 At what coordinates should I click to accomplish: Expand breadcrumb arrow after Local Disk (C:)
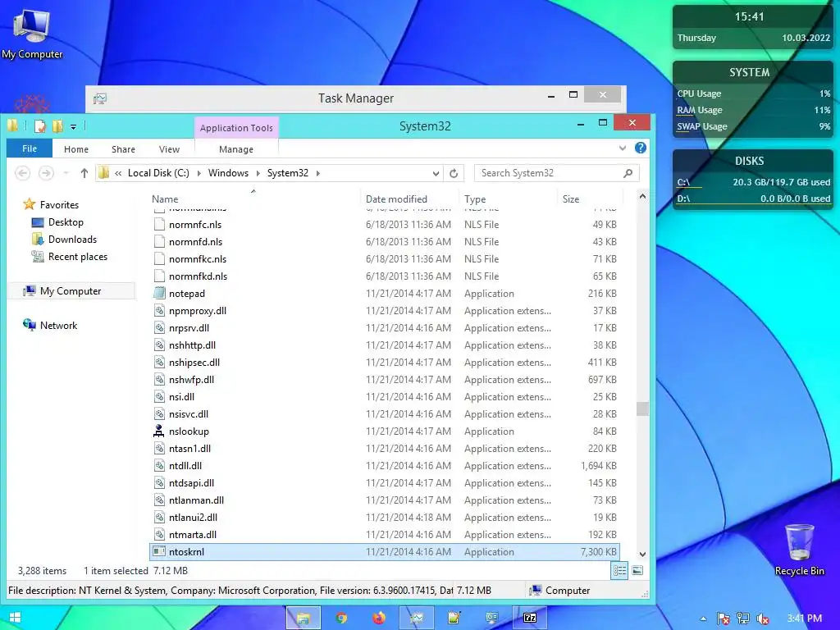(199, 173)
